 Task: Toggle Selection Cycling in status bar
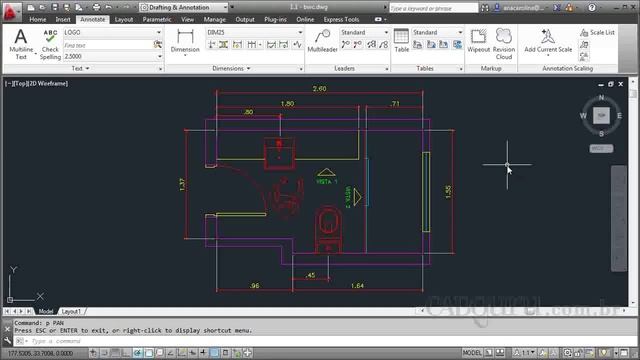click(237, 353)
